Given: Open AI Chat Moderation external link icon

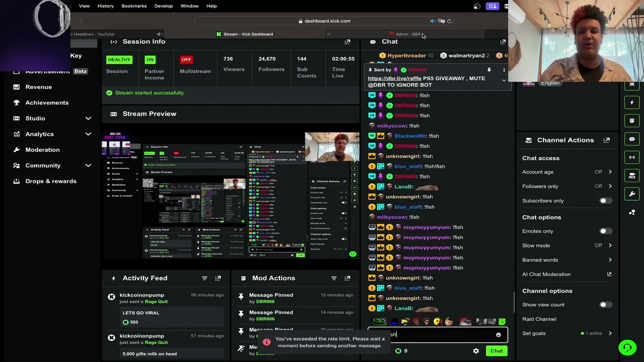Looking at the screenshot, I should coord(609,275).
